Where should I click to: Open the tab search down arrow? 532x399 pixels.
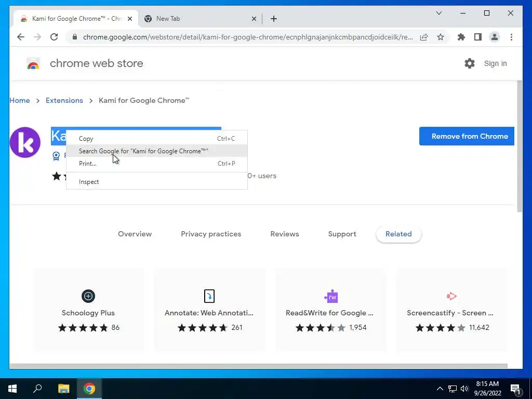(438, 13)
